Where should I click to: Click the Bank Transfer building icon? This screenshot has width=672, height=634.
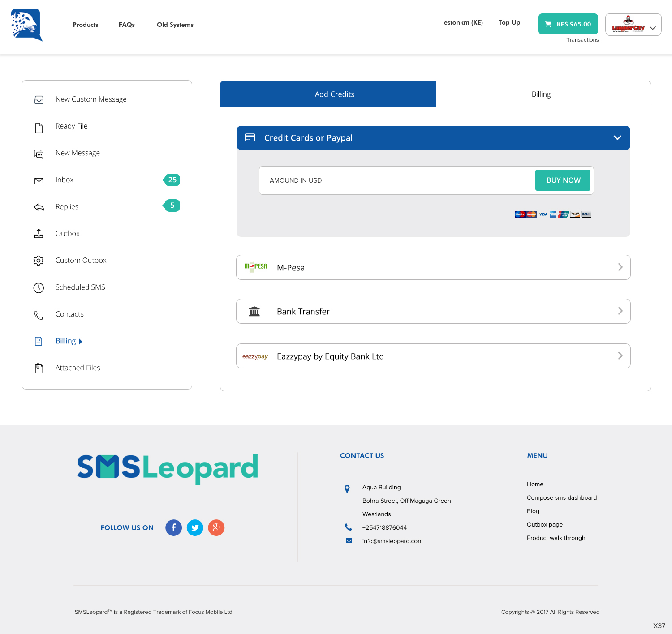(x=254, y=311)
